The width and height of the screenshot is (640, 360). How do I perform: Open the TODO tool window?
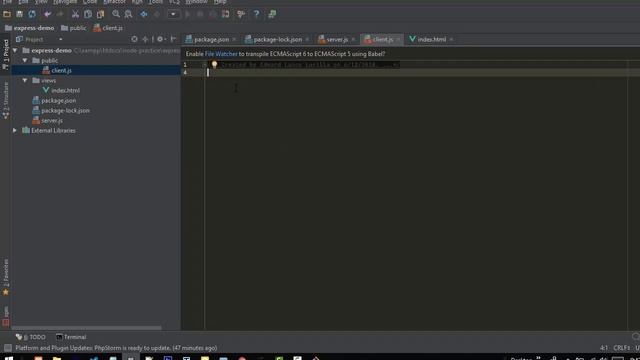click(x=30, y=337)
